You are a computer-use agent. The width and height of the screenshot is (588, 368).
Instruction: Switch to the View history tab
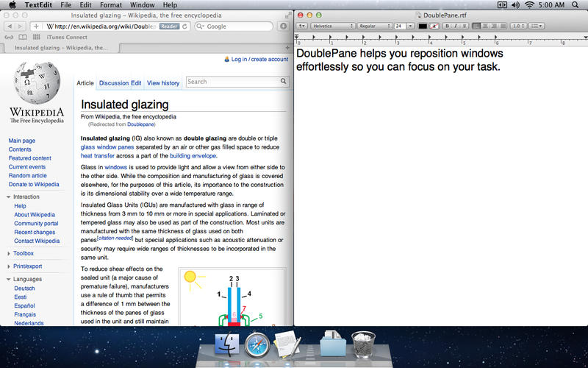click(x=163, y=83)
